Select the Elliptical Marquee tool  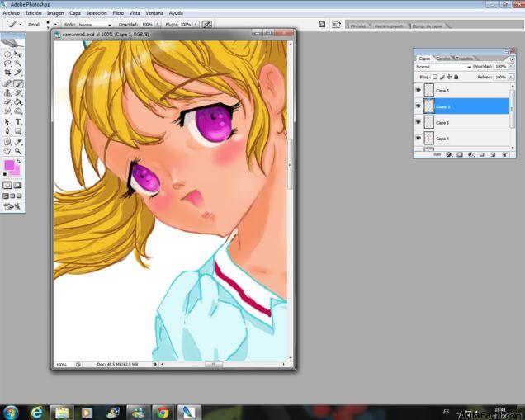(7, 54)
